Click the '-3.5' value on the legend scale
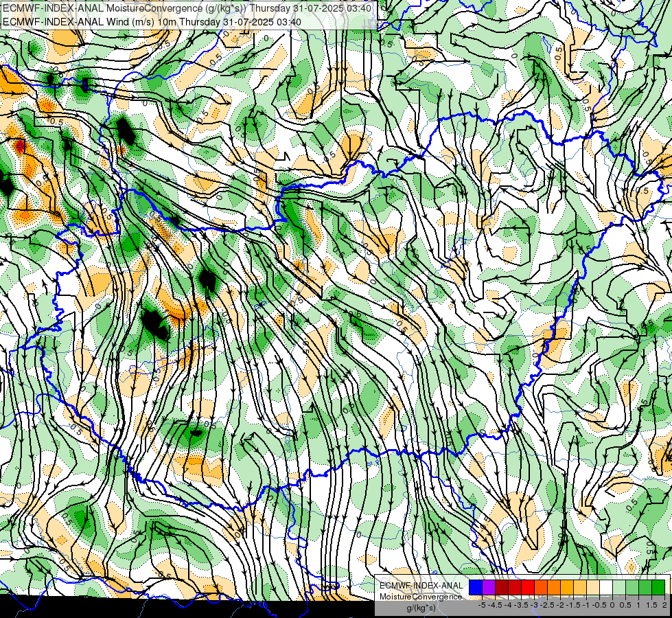This screenshot has width=672, height=618. 521,605
